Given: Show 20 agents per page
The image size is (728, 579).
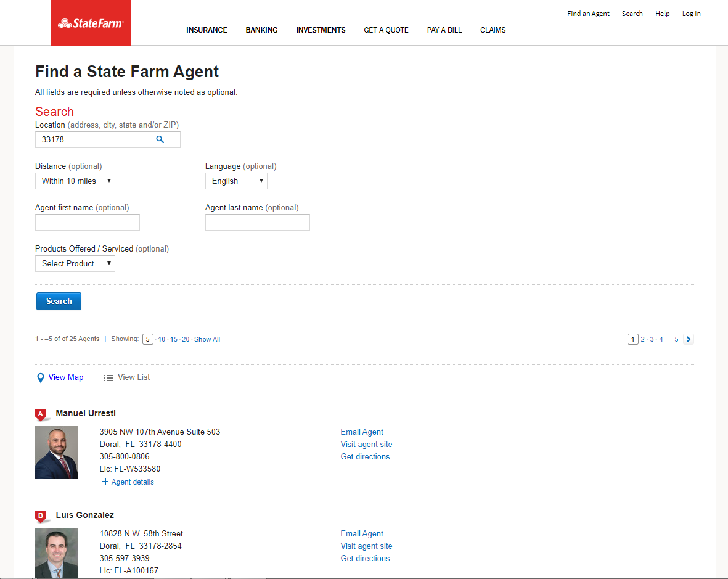Looking at the screenshot, I should point(186,339).
